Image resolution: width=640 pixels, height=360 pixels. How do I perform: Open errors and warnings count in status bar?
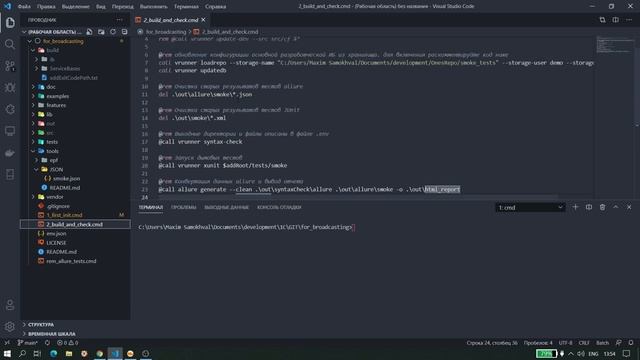coord(67,343)
